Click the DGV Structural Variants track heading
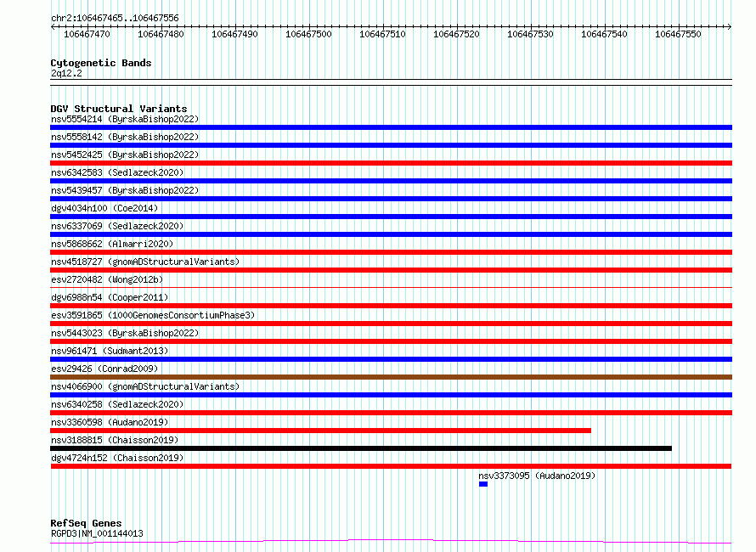Image resolution: width=756 pixels, height=552 pixels. 119,109
